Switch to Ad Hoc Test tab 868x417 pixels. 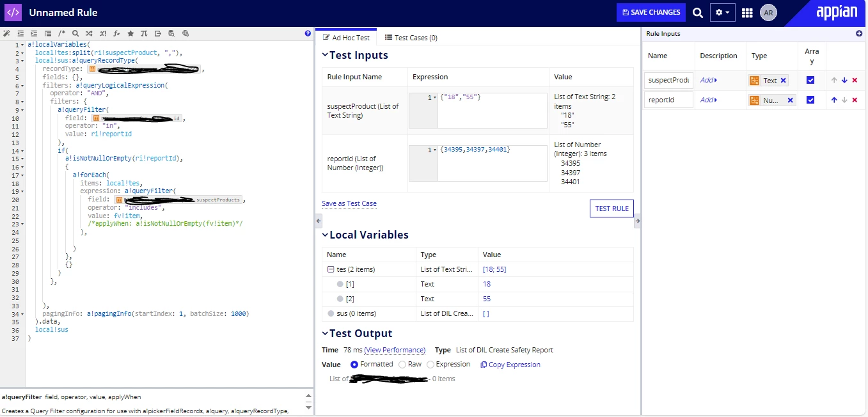click(x=346, y=38)
